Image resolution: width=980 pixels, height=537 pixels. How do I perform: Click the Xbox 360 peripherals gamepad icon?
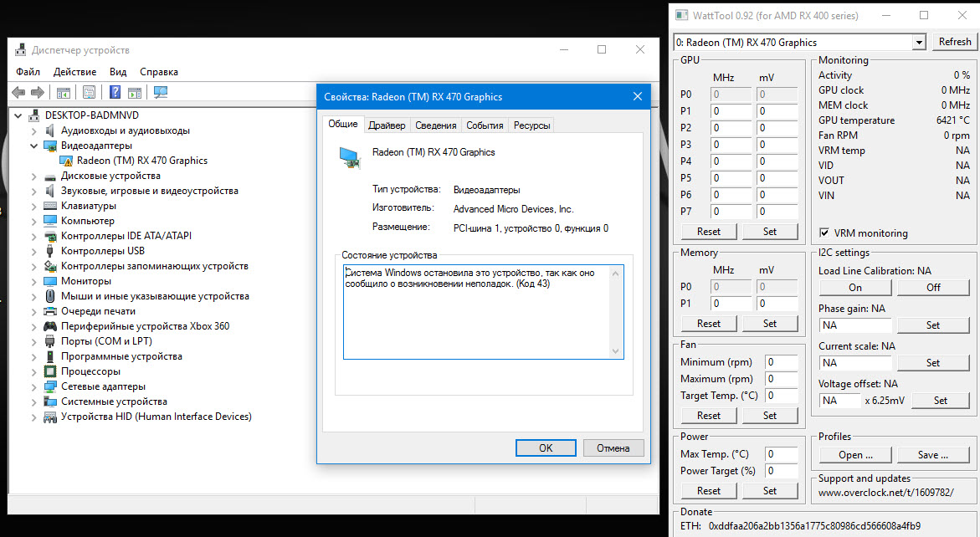(50, 326)
